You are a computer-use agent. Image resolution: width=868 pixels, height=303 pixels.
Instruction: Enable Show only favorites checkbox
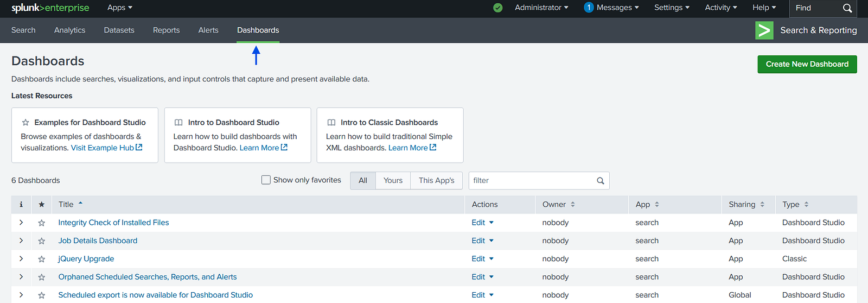[x=266, y=180]
